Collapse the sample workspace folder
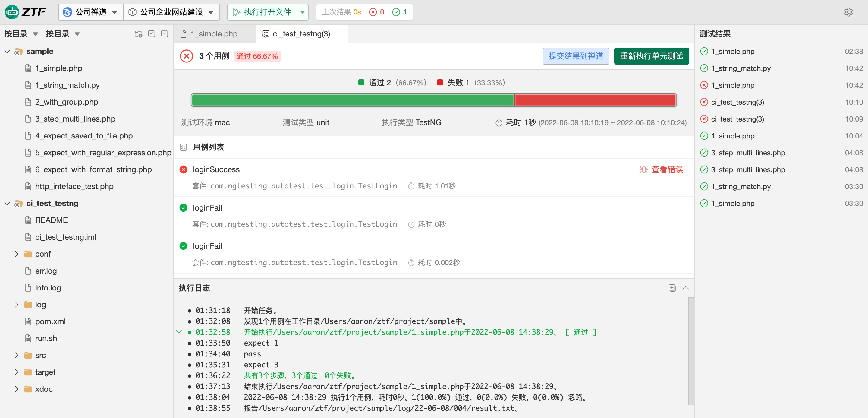Image resolution: width=868 pixels, height=418 pixels. [7, 51]
